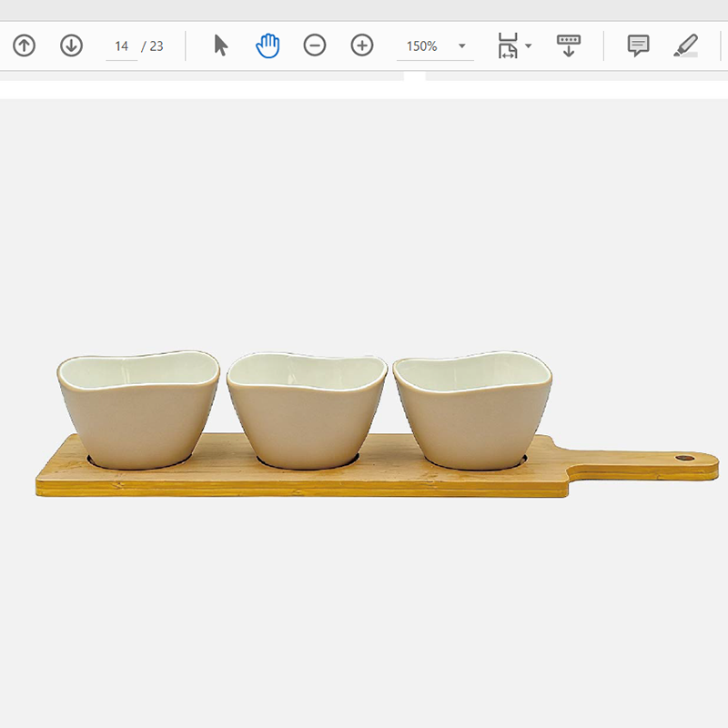Select the Highlight text tool
Screen dimensions: 728x728
click(x=685, y=45)
